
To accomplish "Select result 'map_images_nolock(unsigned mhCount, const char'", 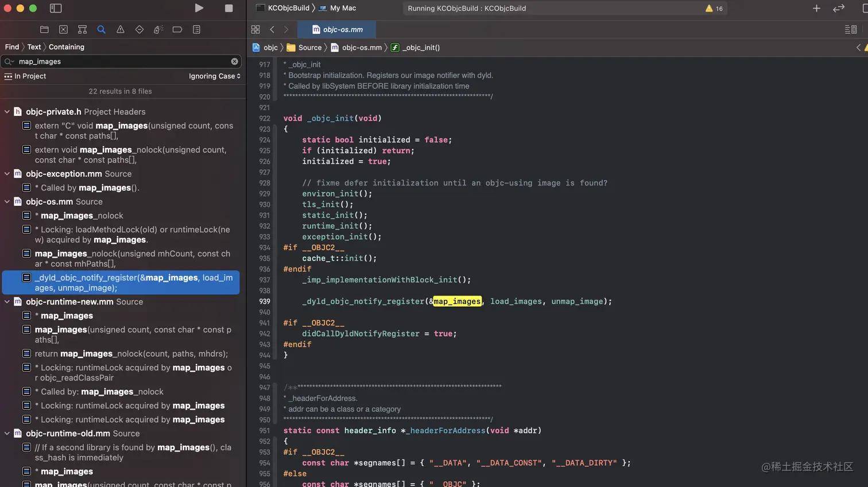I will point(121,259).
